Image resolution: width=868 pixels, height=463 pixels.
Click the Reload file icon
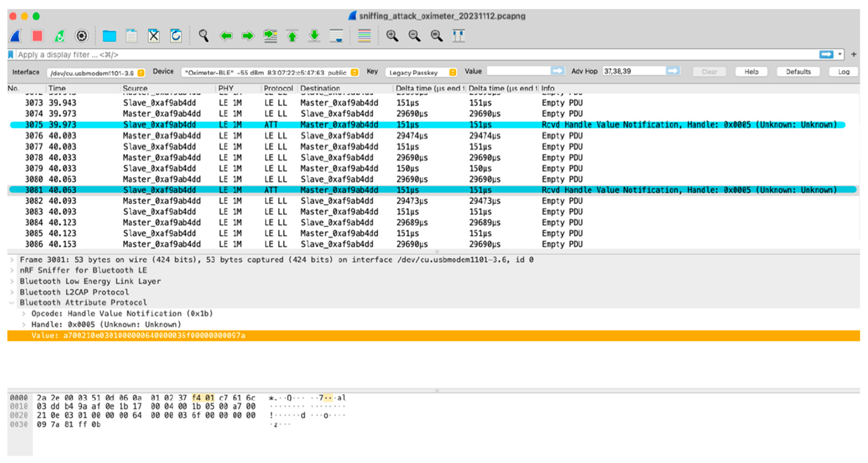(x=176, y=36)
